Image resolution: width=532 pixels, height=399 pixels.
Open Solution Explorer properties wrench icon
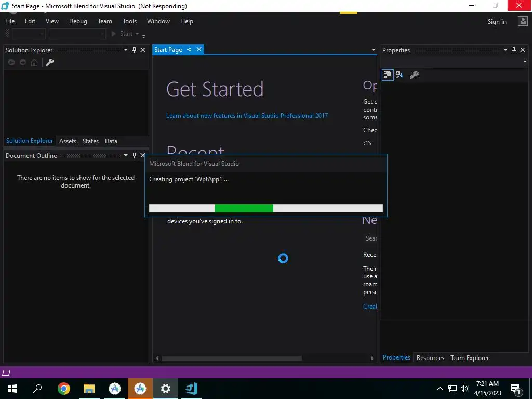tap(50, 62)
